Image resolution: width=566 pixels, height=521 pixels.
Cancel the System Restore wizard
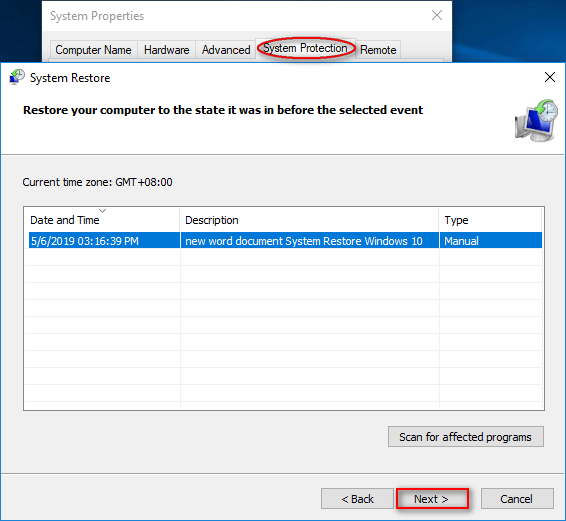(517, 499)
